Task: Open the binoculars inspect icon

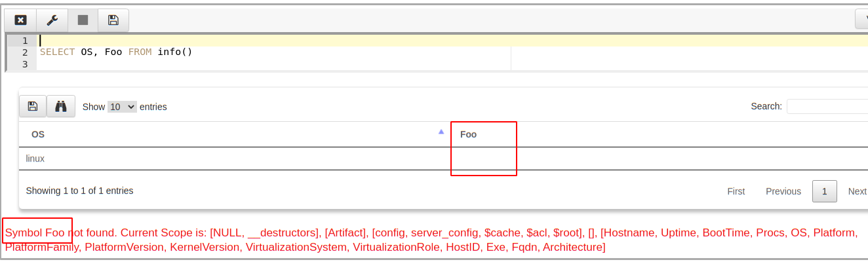Action: coord(61,106)
